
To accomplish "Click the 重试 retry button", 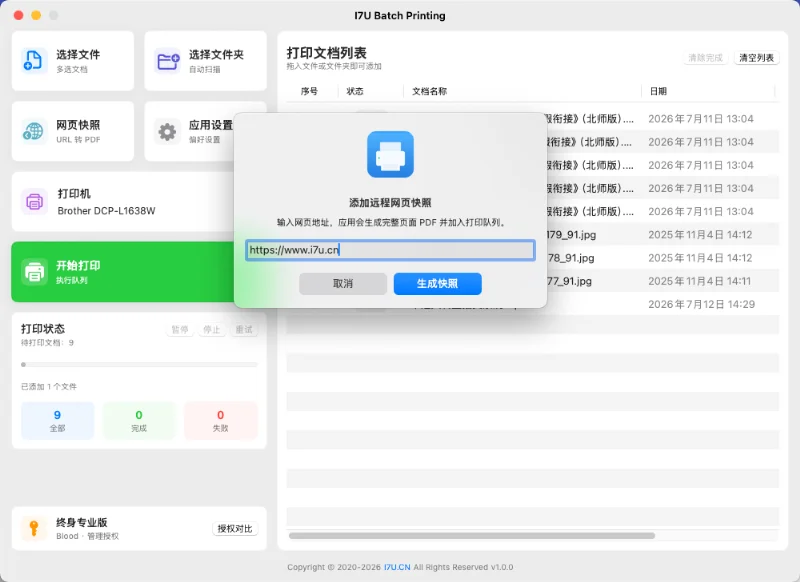I will tap(244, 330).
